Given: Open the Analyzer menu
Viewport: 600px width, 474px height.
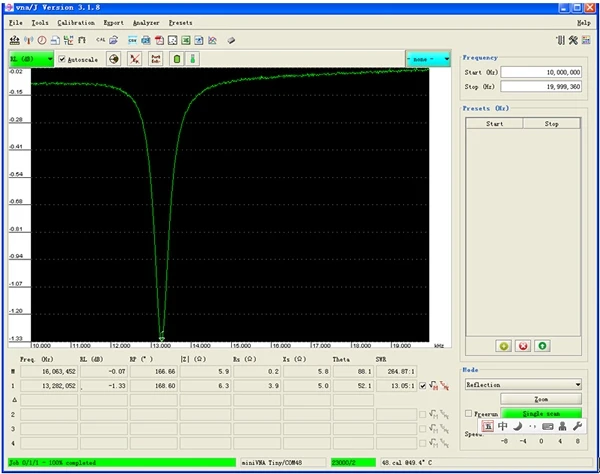Looking at the screenshot, I should point(146,21).
